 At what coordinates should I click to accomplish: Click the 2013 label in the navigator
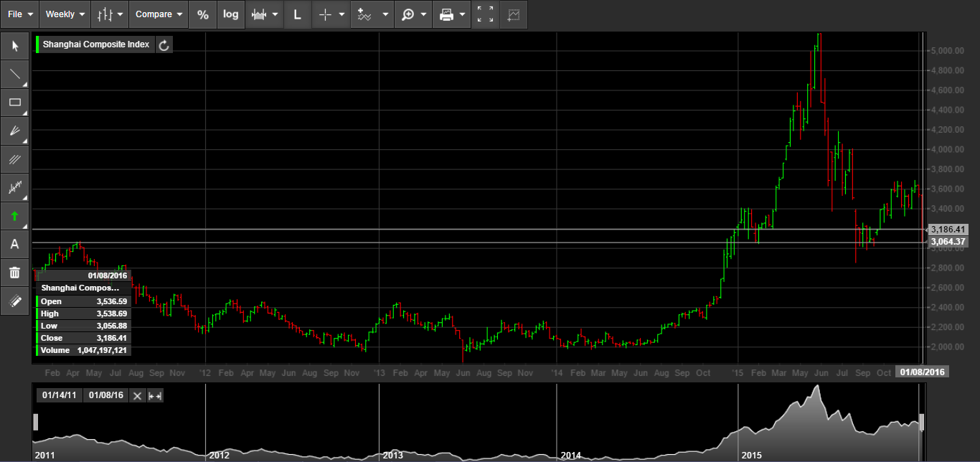(392, 456)
